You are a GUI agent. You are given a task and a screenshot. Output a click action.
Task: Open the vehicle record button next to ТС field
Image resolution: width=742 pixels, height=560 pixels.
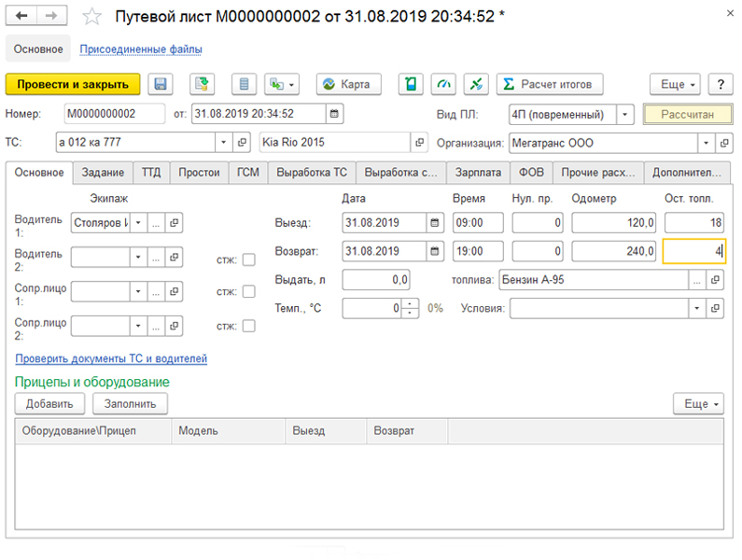(242, 142)
